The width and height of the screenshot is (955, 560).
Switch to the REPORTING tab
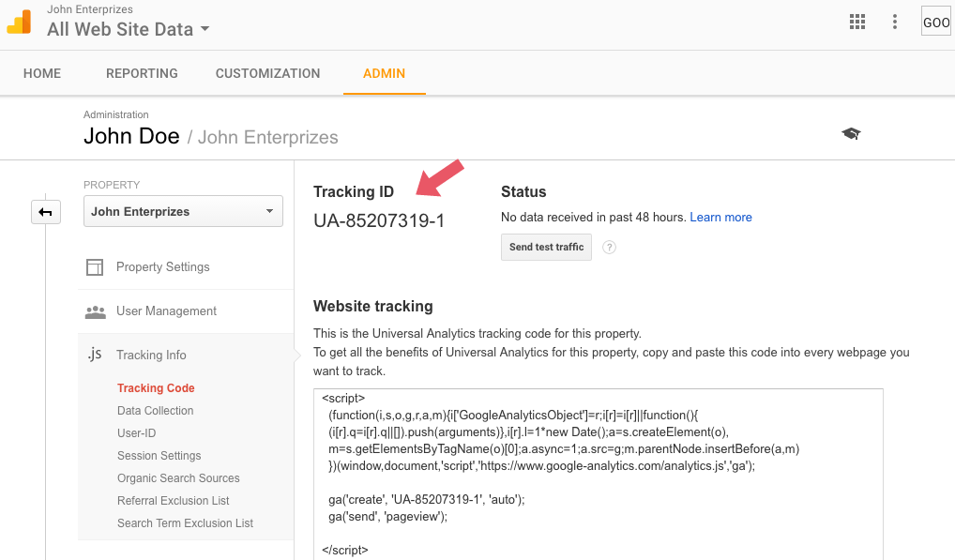(x=142, y=73)
